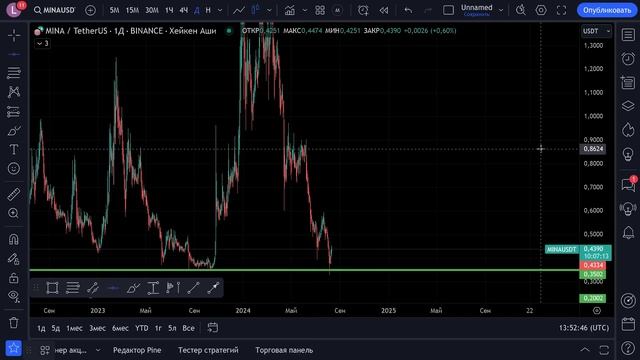
Task: Open Fibonacci retracement tools
Action: tap(14, 73)
